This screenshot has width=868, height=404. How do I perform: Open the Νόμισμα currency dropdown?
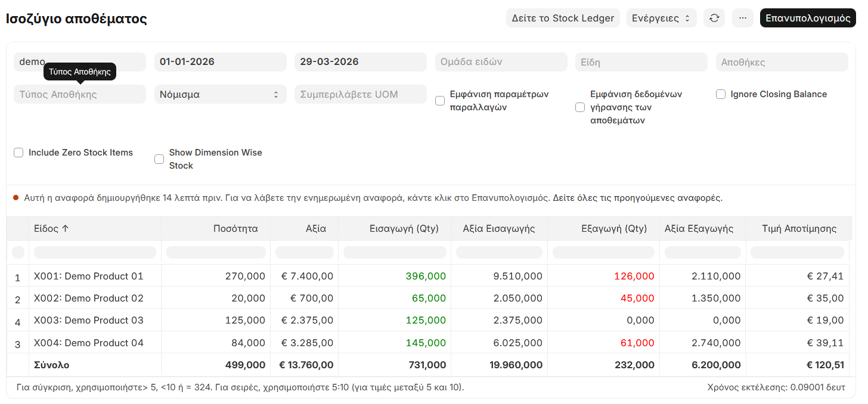coord(221,94)
